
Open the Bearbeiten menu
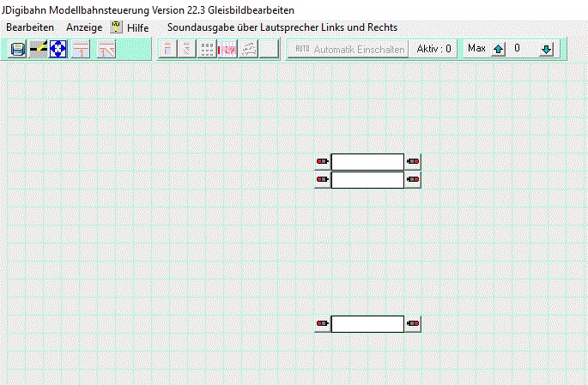(30, 27)
